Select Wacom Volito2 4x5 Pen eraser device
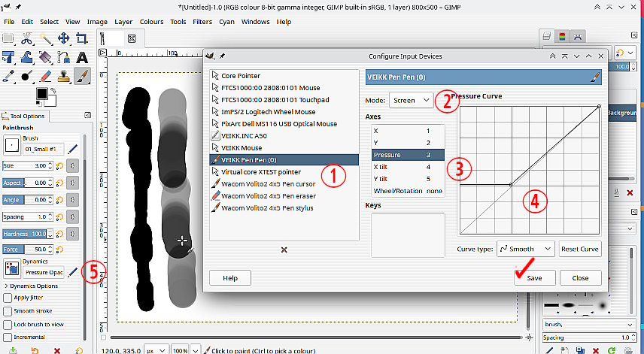This screenshot has height=354, width=644. tap(284, 196)
